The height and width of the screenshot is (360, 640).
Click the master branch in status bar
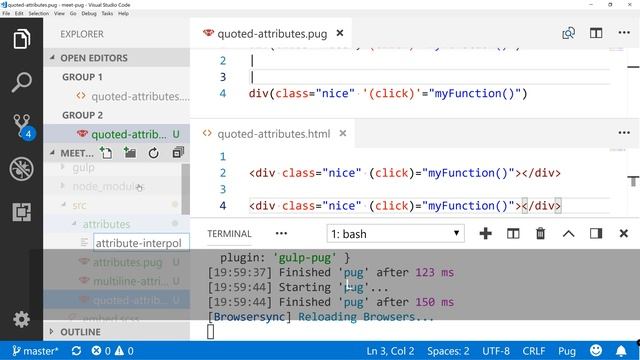tap(35, 351)
